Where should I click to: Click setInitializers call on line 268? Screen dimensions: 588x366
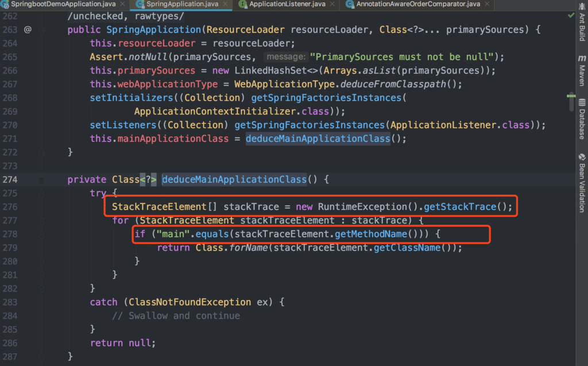pyautogui.click(x=131, y=98)
